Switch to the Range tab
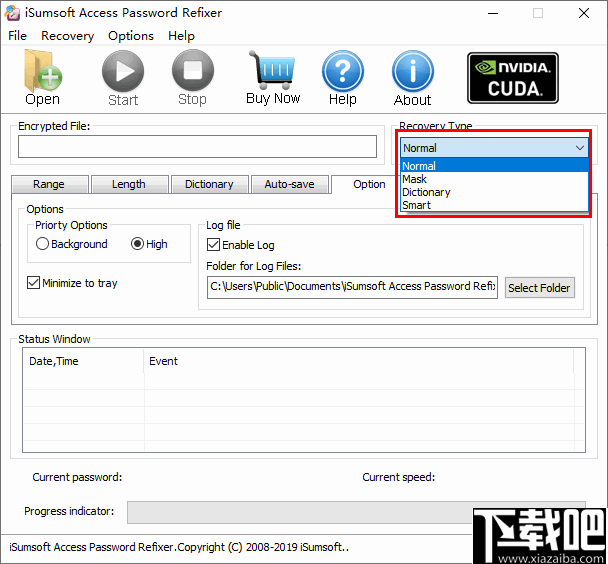Screen dimensions: 608x564 [49, 184]
